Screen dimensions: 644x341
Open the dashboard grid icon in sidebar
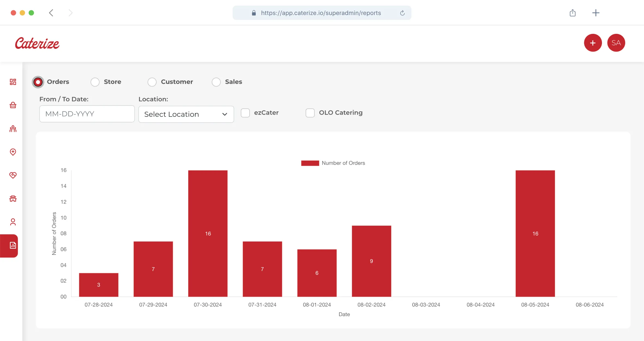point(13,82)
